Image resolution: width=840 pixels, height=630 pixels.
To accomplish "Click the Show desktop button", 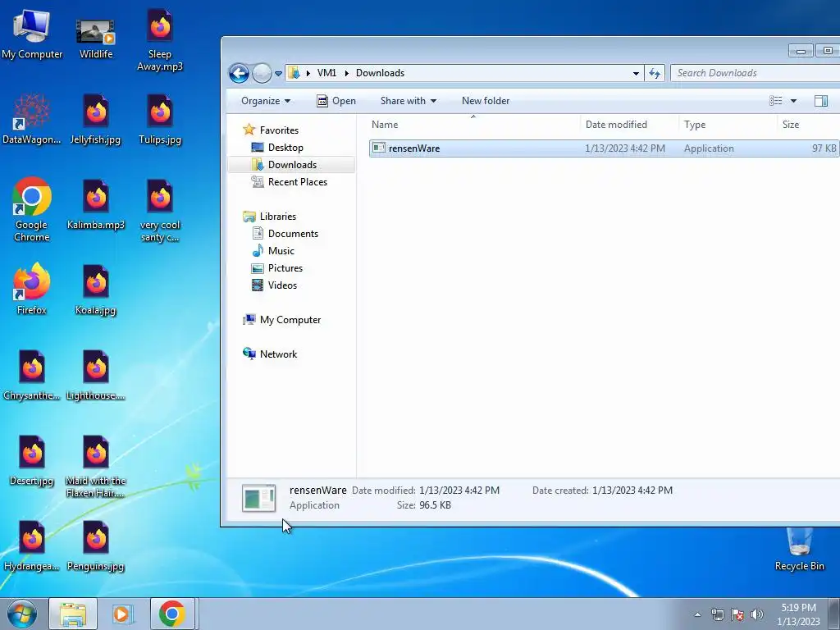I will [x=834, y=614].
